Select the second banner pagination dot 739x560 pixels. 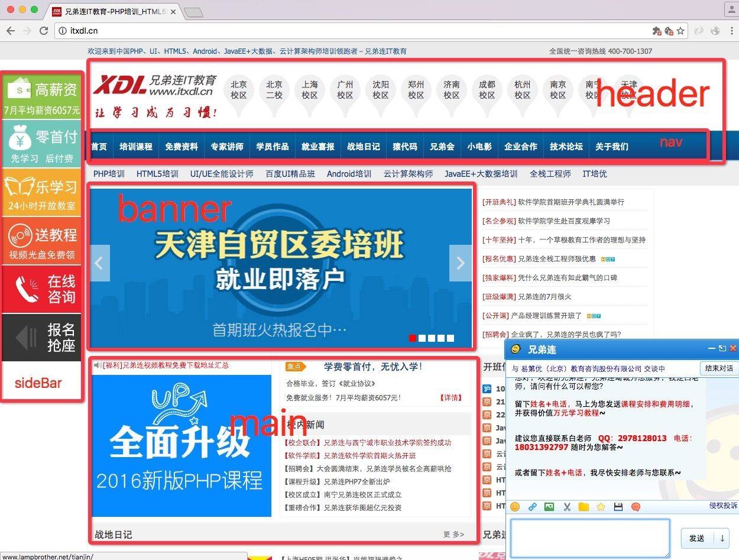[422, 338]
